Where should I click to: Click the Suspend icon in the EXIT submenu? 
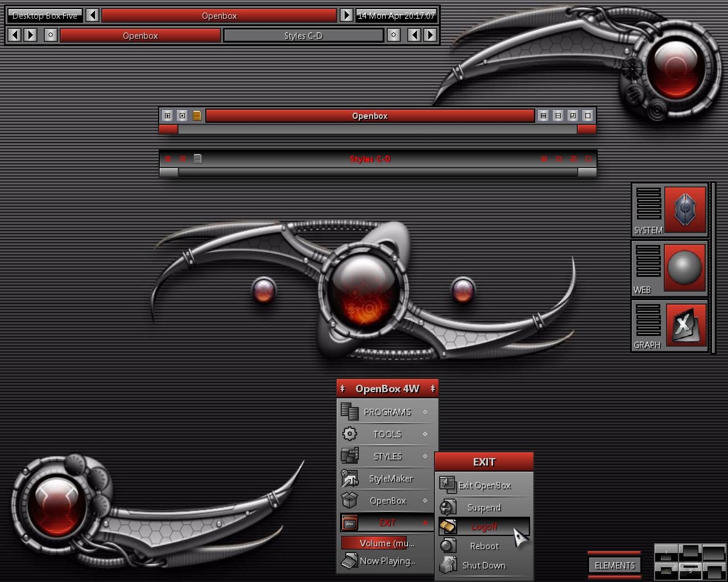click(x=448, y=506)
